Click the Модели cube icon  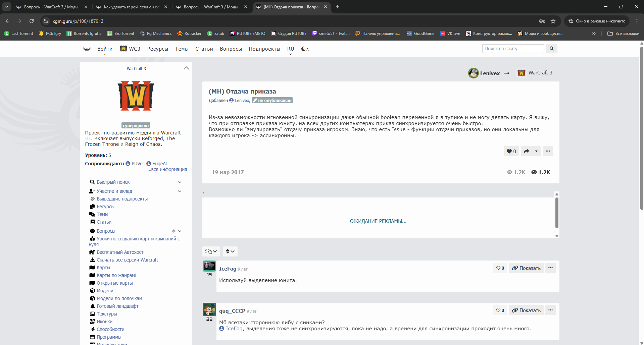[x=92, y=291]
